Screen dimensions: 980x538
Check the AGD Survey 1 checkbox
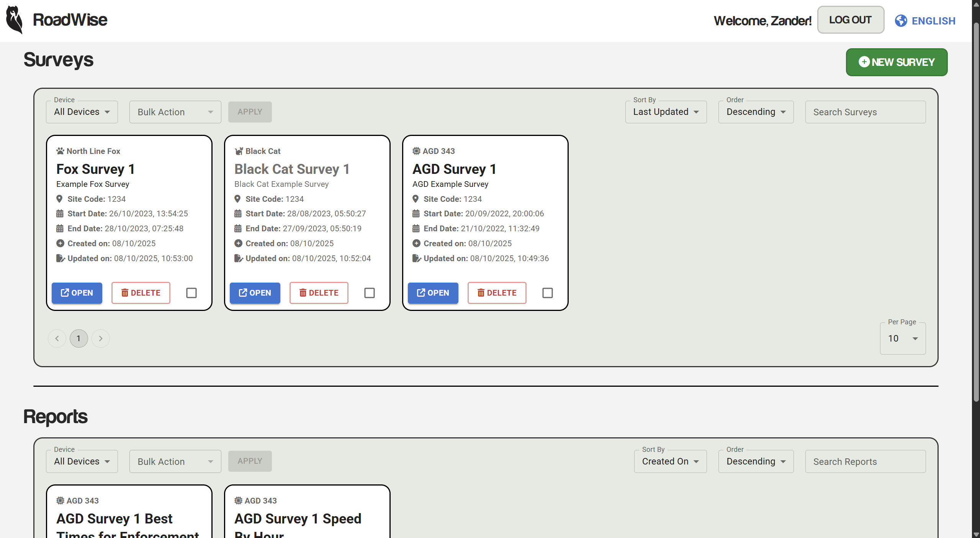[548, 293]
